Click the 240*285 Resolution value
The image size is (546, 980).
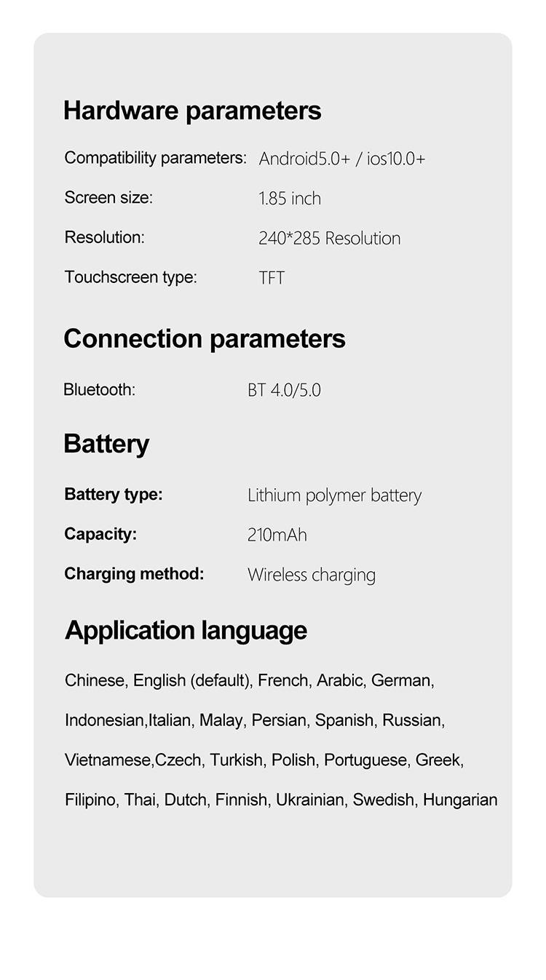pos(329,239)
